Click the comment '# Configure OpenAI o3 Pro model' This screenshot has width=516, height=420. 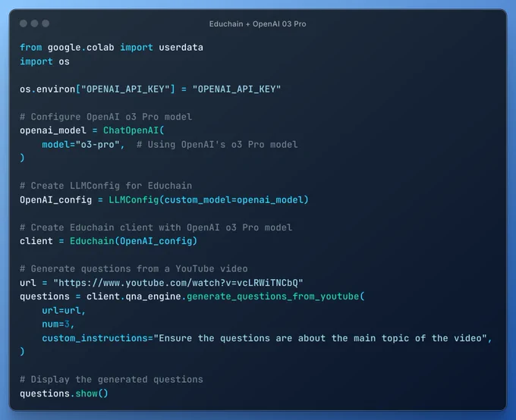point(106,117)
